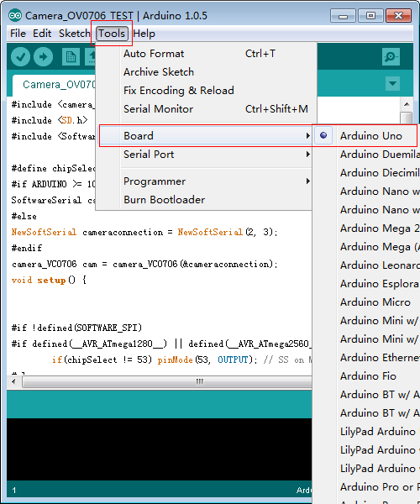Click the '#else' code line
The height and width of the screenshot is (504, 420).
pyautogui.click(x=24, y=216)
